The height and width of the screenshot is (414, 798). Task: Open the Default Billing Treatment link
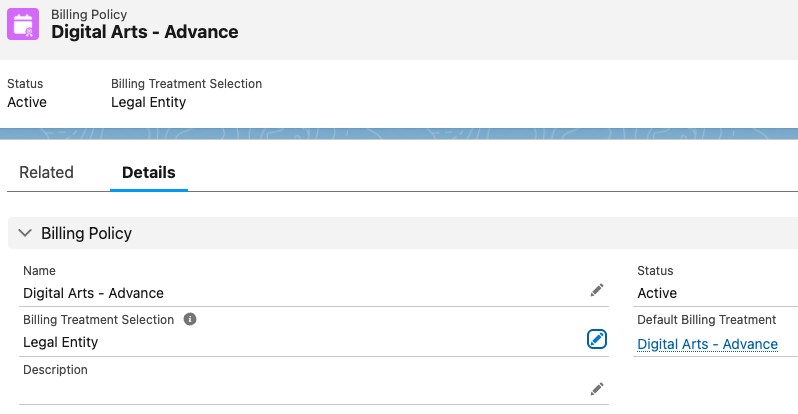tap(707, 344)
